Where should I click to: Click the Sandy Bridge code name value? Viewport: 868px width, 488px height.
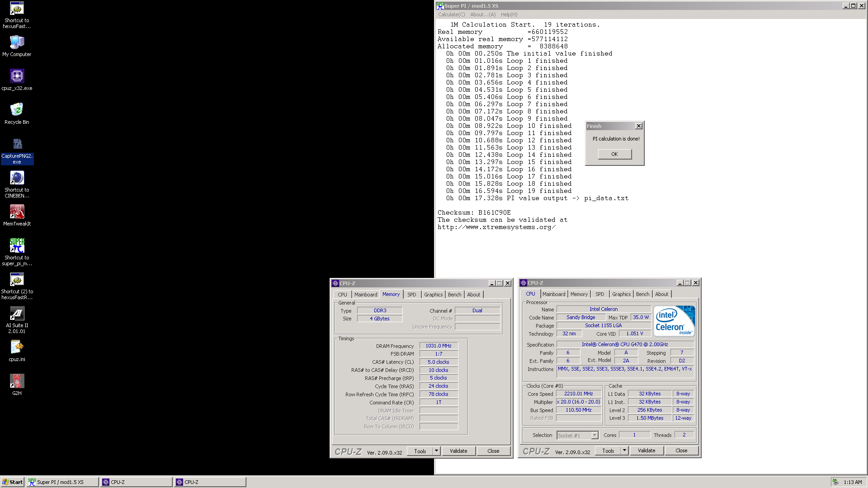pos(581,317)
